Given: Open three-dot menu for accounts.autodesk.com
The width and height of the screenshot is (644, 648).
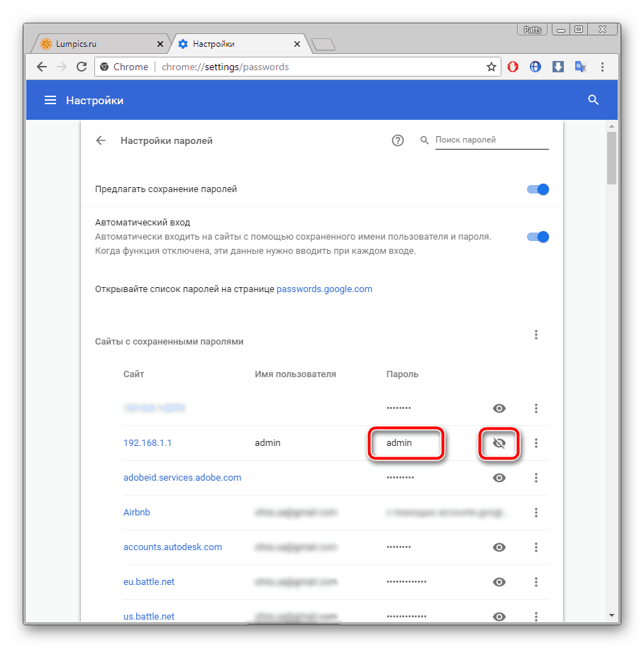Looking at the screenshot, I should (536, 547).
